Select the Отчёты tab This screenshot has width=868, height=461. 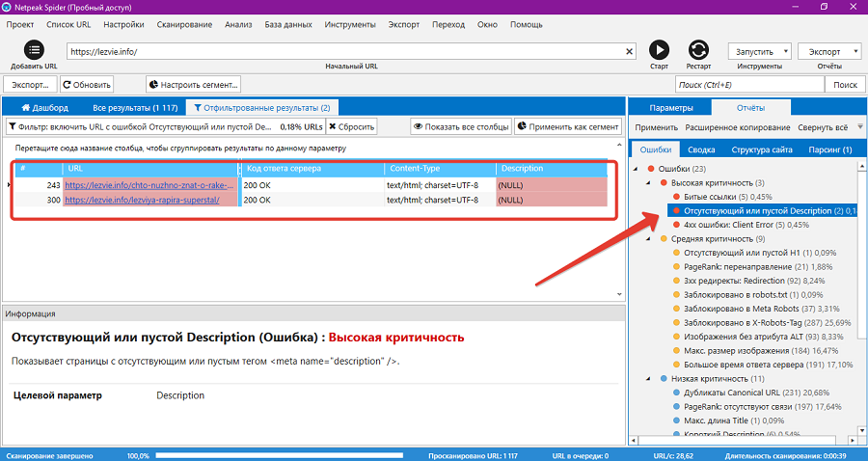750,108
